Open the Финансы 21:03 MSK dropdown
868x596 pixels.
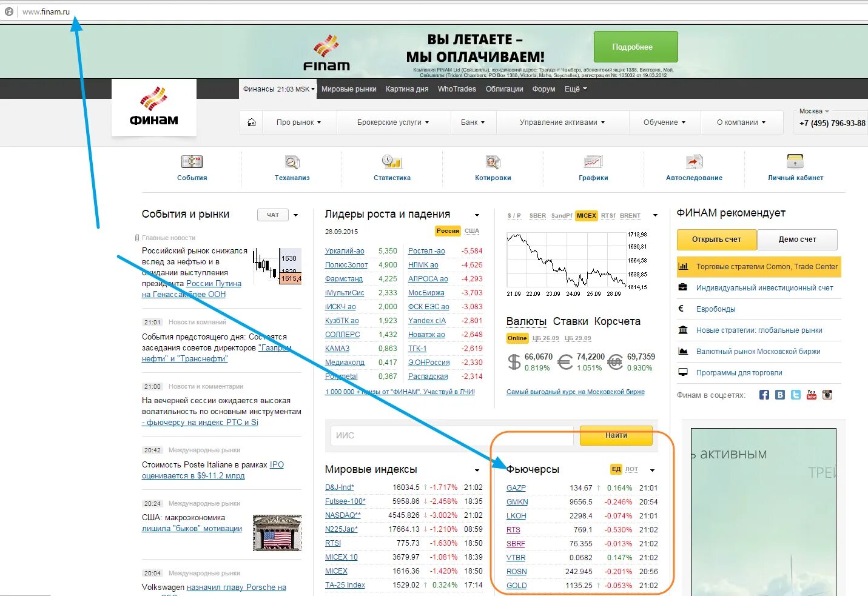pyautogui.click(x=279, y=89)
